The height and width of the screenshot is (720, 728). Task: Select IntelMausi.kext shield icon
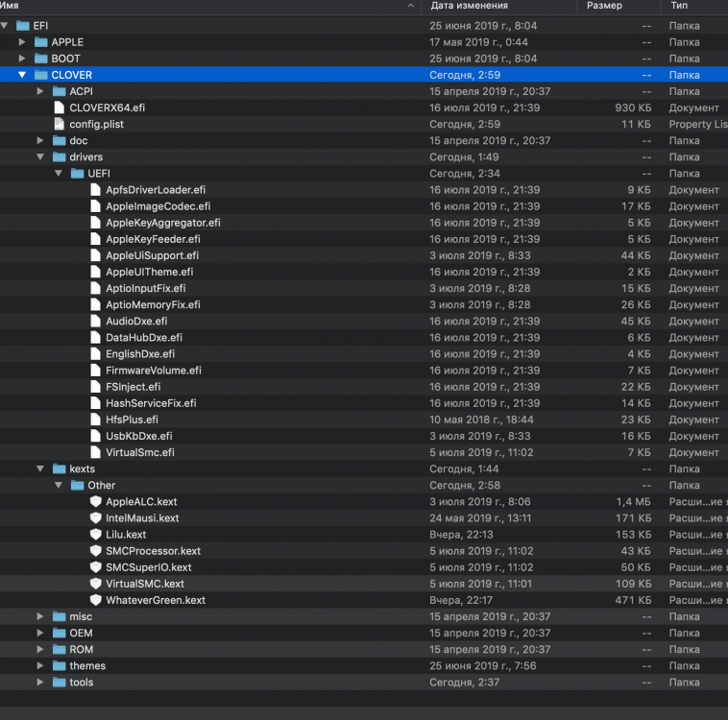[96, 518]
